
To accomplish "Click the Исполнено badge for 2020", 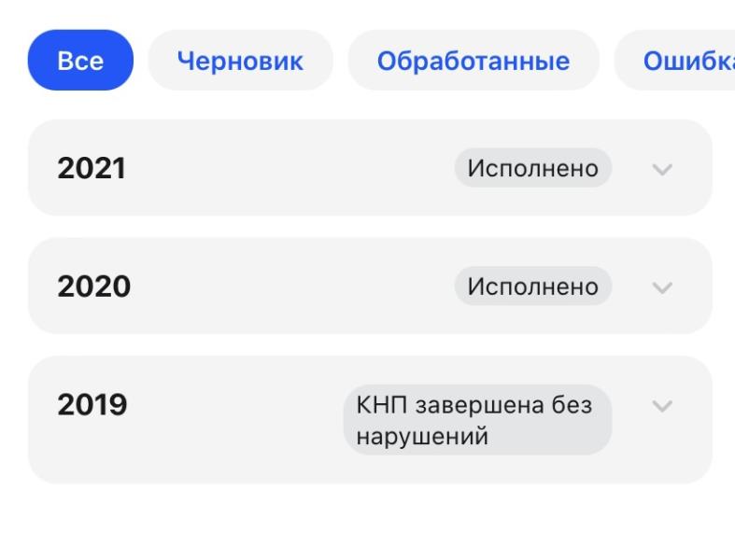I will coord(532,286).
